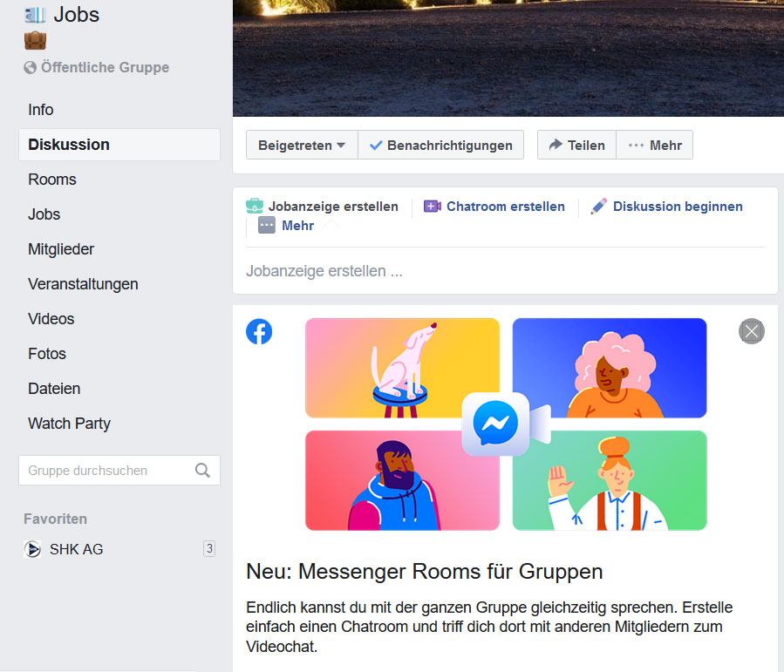Click the SHK AG notification count 3
Viewport: 784px width, 672px height.
click(x=209, y=548)
